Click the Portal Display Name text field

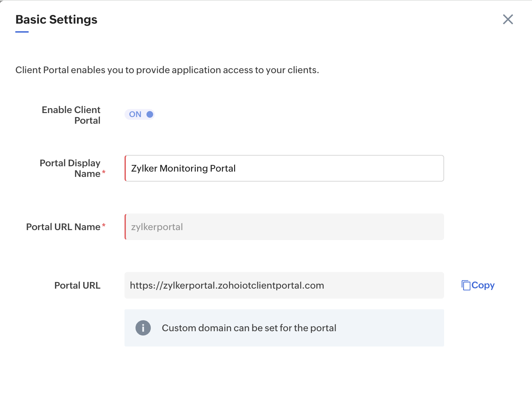[284, 168]
